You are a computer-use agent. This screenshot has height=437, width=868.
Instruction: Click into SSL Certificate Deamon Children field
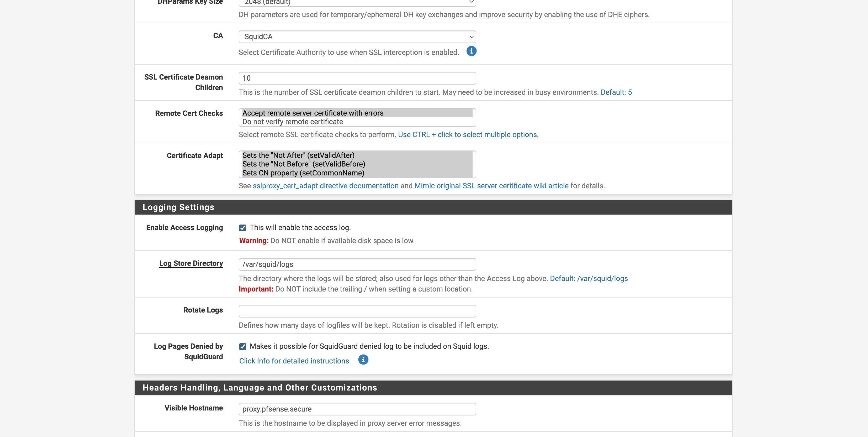(x=357, y=78)
